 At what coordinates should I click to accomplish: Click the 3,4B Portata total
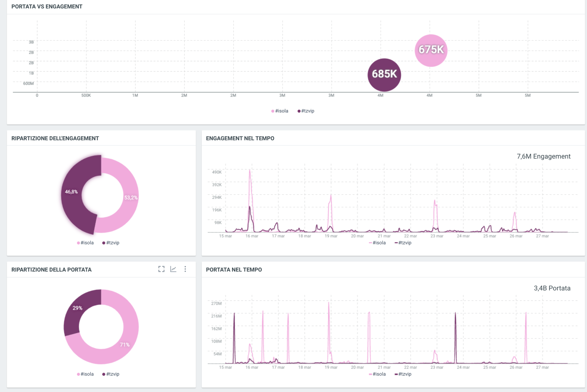[552, 288]
